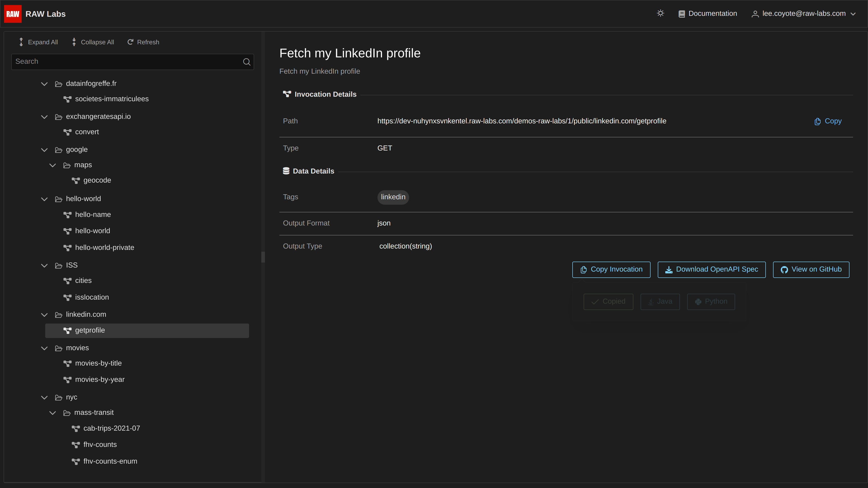868x488 pixels.
Task: Click the user profile icon
Action: click(755, 14)
